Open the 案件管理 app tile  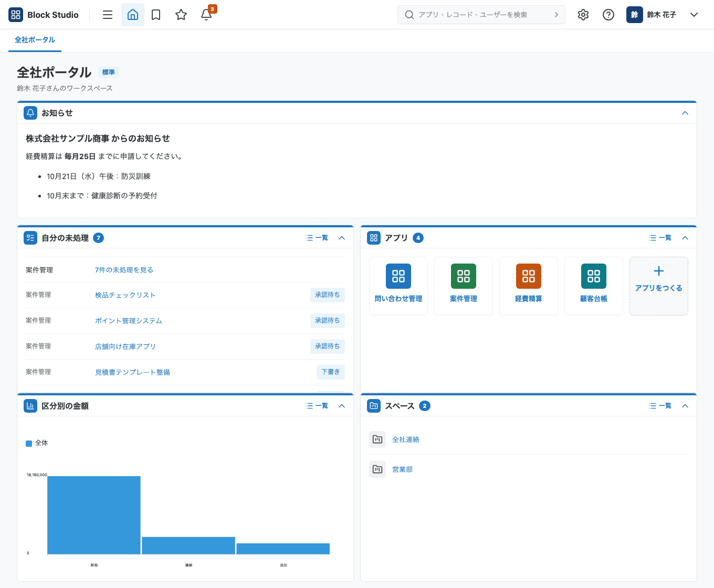coord(464,286)
